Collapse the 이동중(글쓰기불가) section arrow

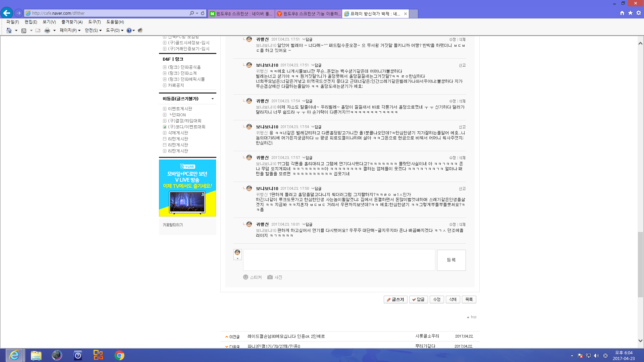[212, 99]
